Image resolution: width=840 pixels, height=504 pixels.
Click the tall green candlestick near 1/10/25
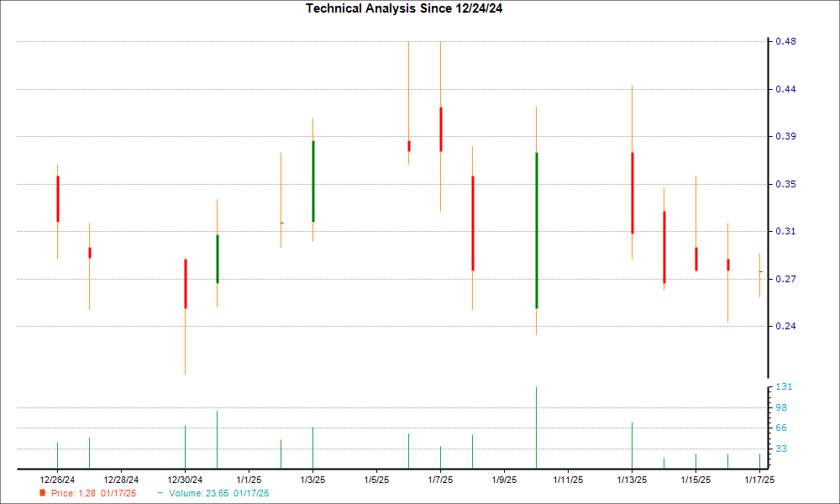click(536, 230)
